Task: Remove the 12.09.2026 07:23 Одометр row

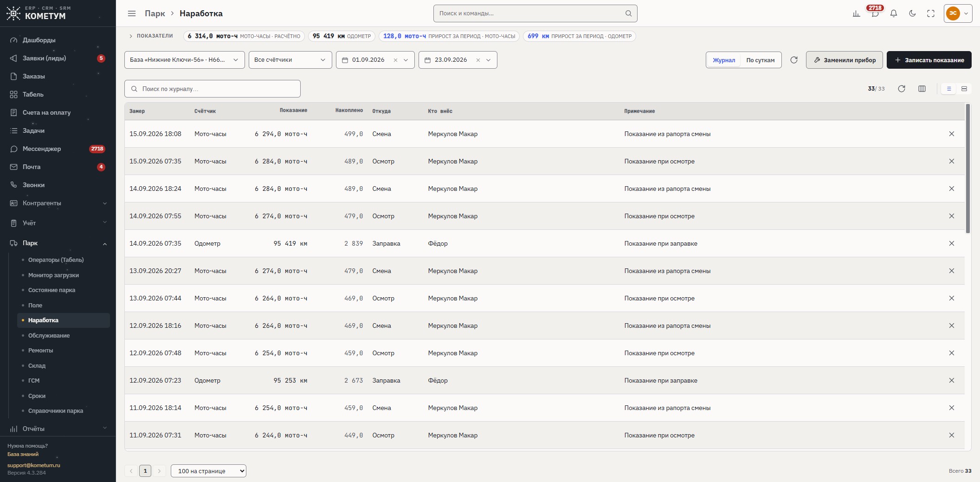Action: [x=952, y=380]
